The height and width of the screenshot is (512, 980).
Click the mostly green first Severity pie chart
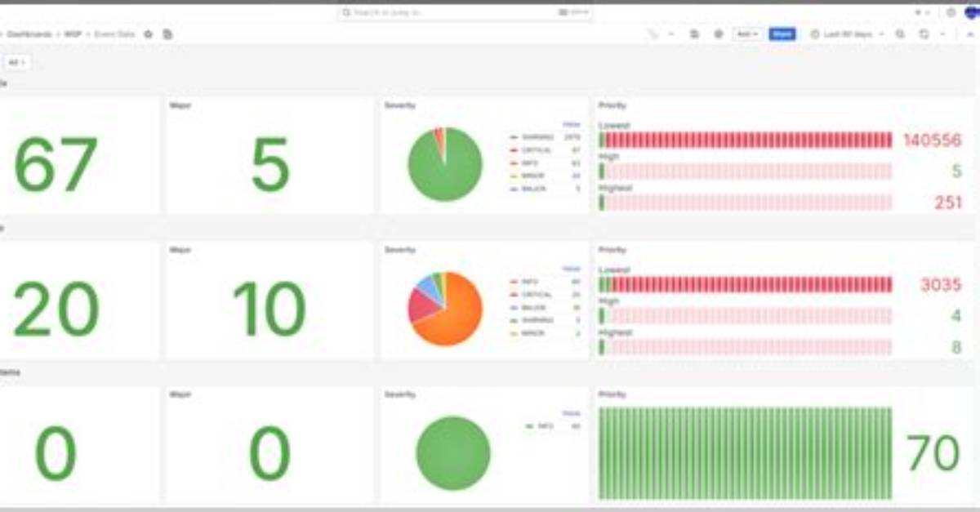coord(445,165)
